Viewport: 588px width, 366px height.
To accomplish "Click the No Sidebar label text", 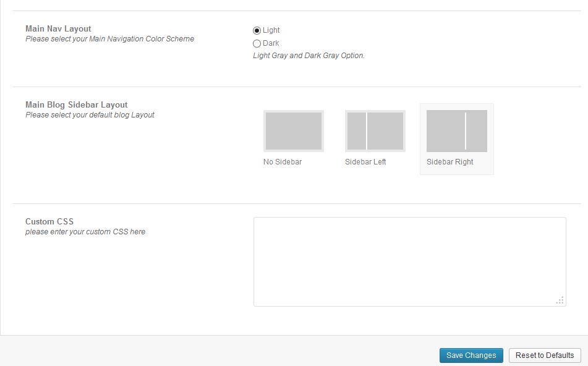I will tap(282, 161).
